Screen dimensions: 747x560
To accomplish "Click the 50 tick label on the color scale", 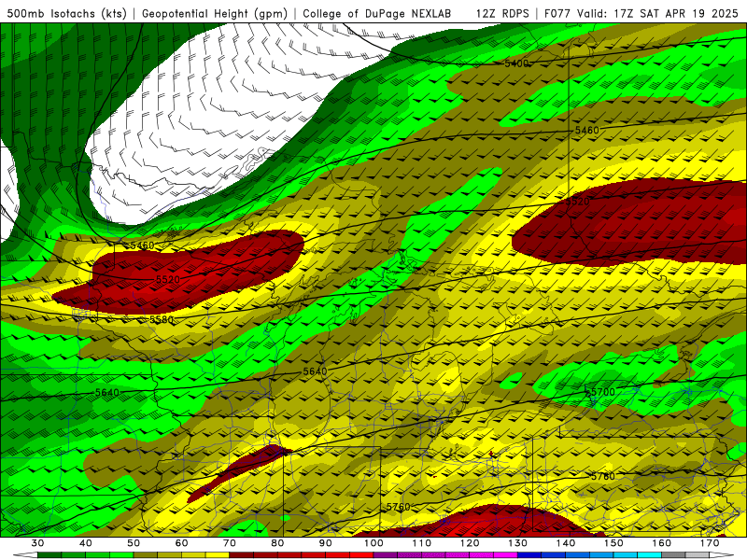I will [x=134, y=543].
